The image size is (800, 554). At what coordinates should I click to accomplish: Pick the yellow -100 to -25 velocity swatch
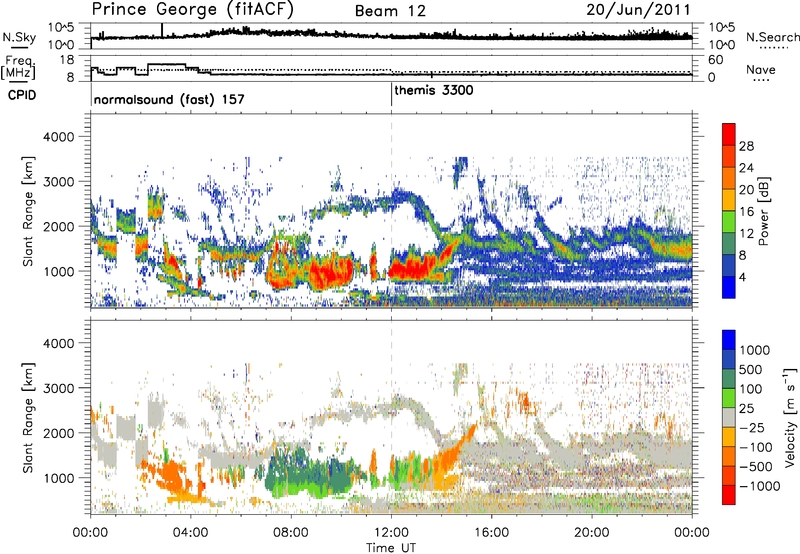(729, 437)
